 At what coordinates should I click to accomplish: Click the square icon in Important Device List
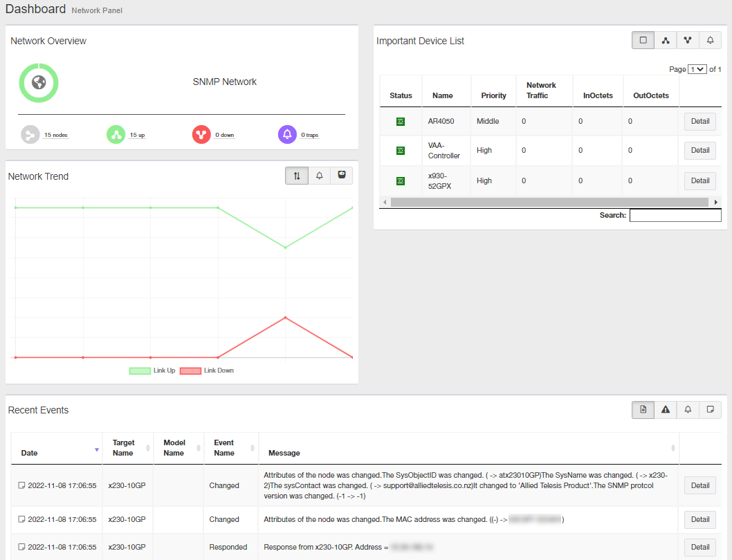pos(643,41)
